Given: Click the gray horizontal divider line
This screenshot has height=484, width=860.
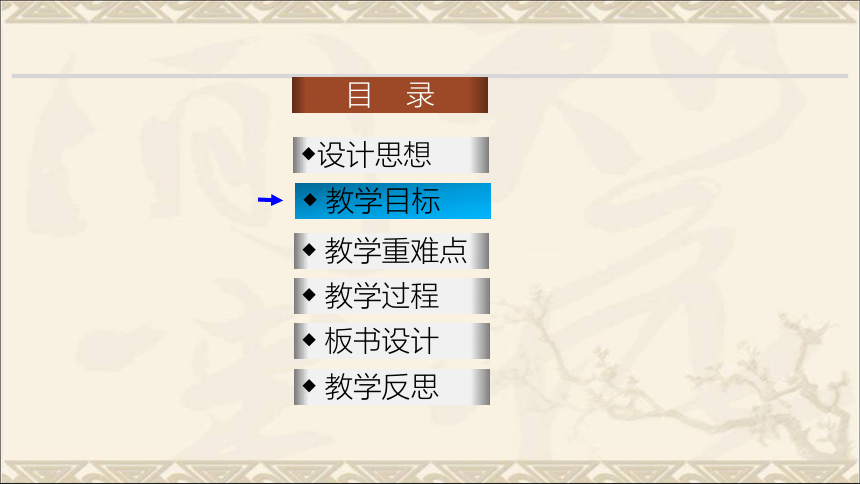Looking at the screenshot, I should coord(430,76).
